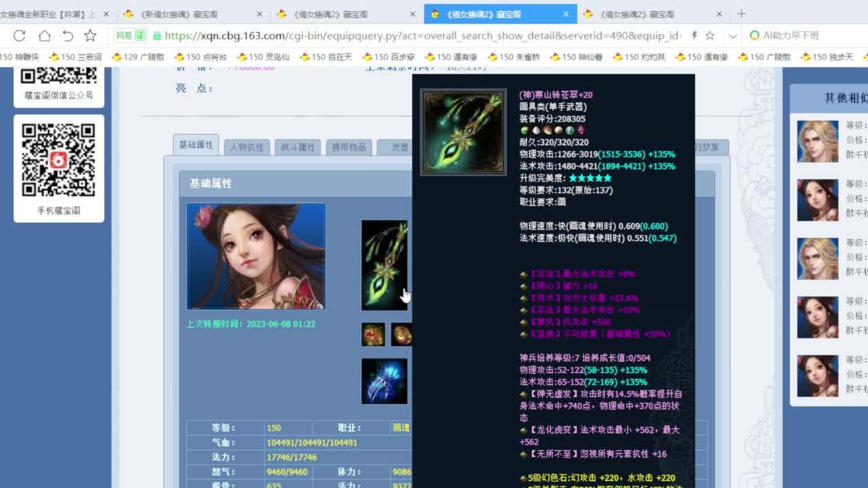Click the 【弹无虚发】 attribute line
The image size is (868, 488).
click(x=601, y=406)
